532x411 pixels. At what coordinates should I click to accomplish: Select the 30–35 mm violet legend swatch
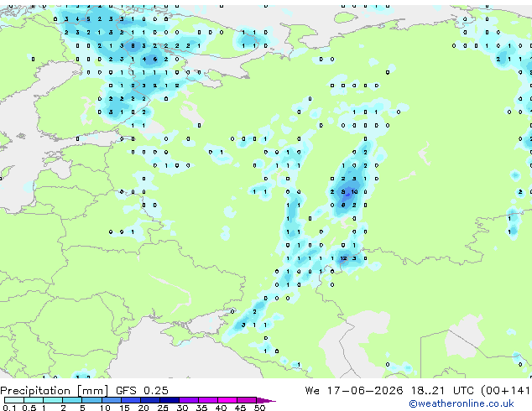[x=188, y=400]
